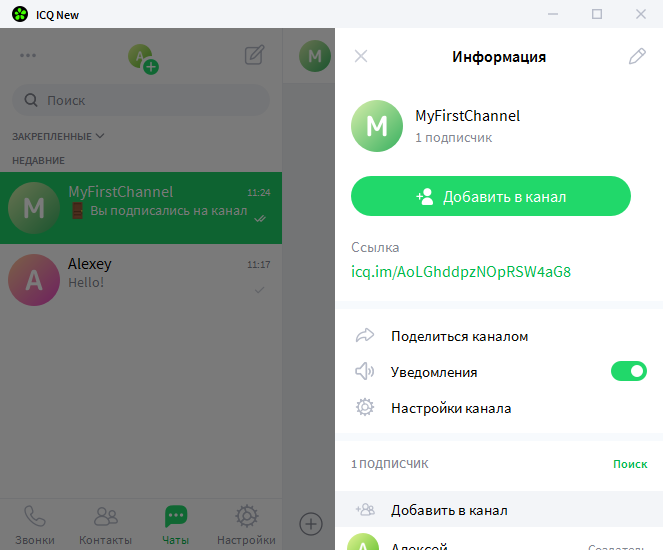663x550 pixels.
Task: Open the three-dots more menu
Action: coord(28,55)
